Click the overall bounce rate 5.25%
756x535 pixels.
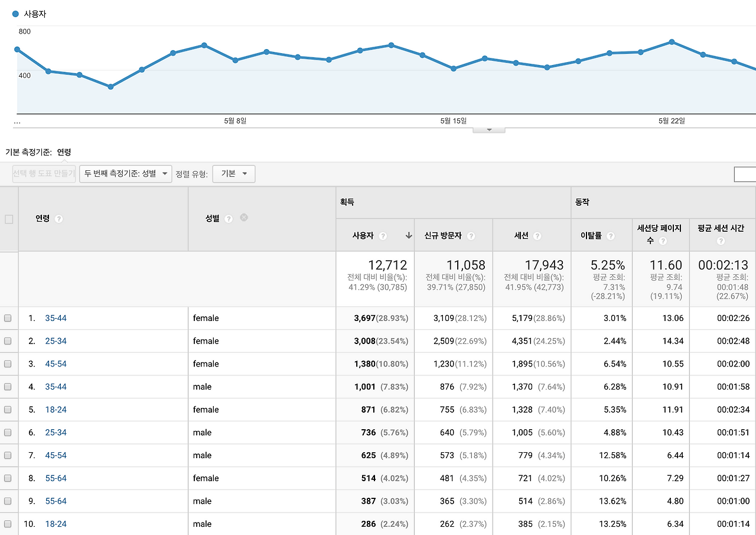[x=608, y=265]
